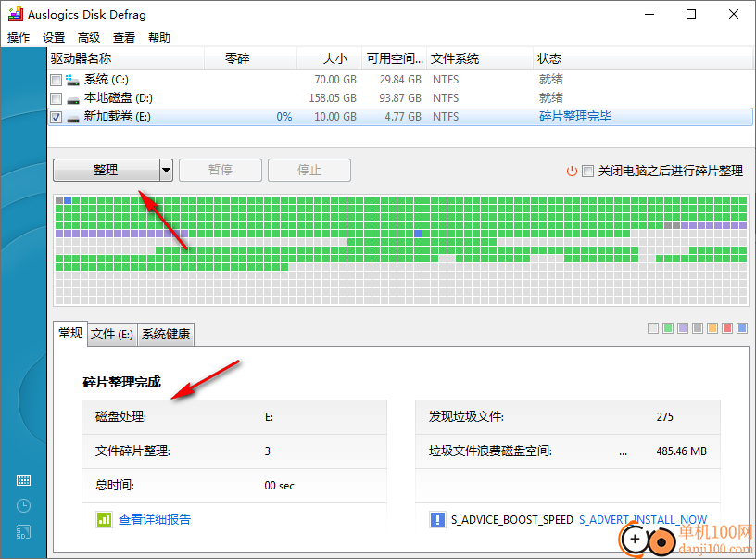Open the SSD optimization sidebar icon
The width and height of the screenshot is (756, 559).
pyautogui.click(x=24, y=531)
